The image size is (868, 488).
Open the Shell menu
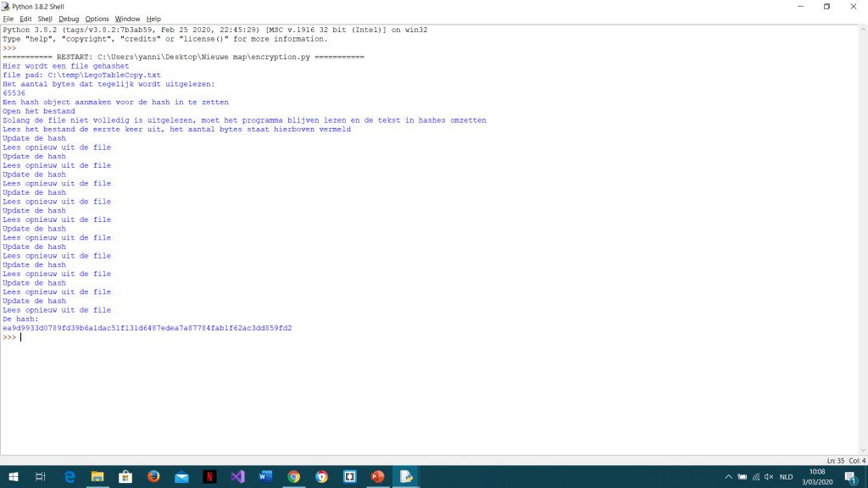point(45,19)
